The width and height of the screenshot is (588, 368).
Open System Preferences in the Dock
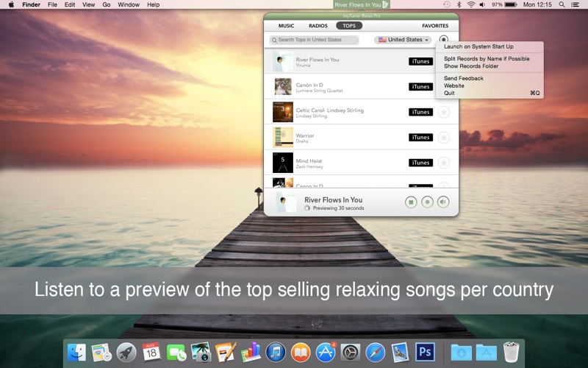351,353
